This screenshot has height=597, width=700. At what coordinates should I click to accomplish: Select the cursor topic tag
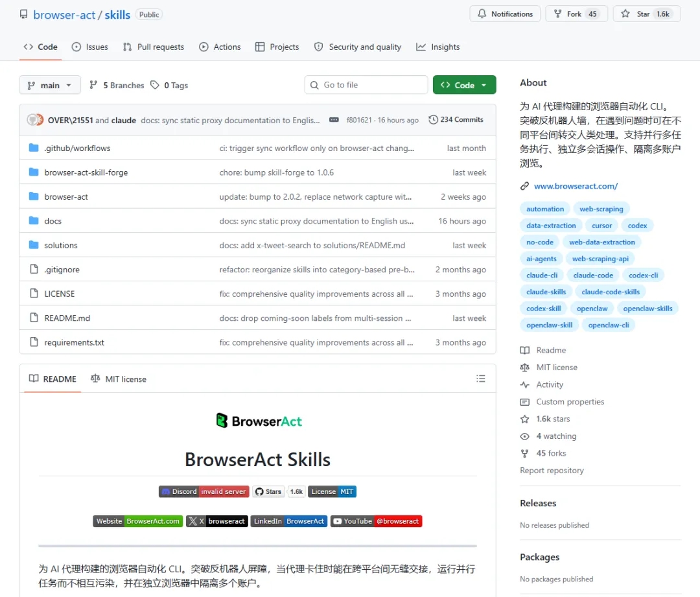601,226
